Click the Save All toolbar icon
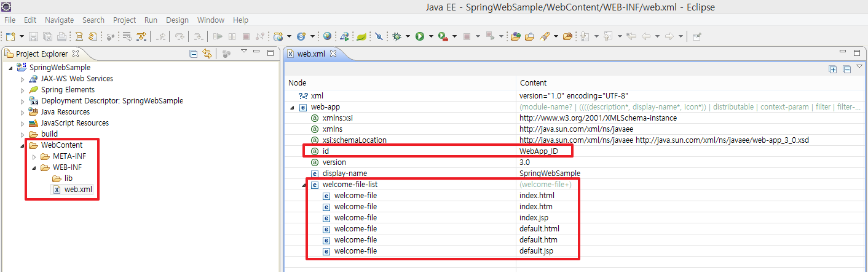Screen dimensions: 868x272 click(47, 36)
